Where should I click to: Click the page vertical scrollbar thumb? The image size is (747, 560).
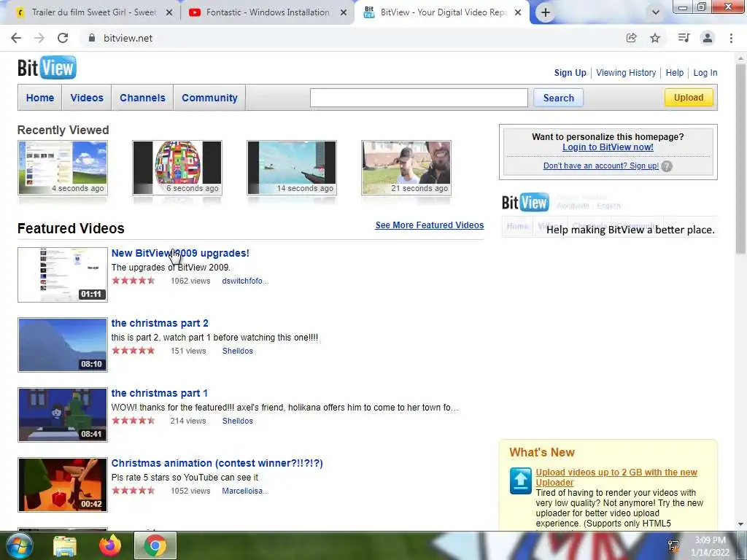pyautogui.click(x=740, y=157)
